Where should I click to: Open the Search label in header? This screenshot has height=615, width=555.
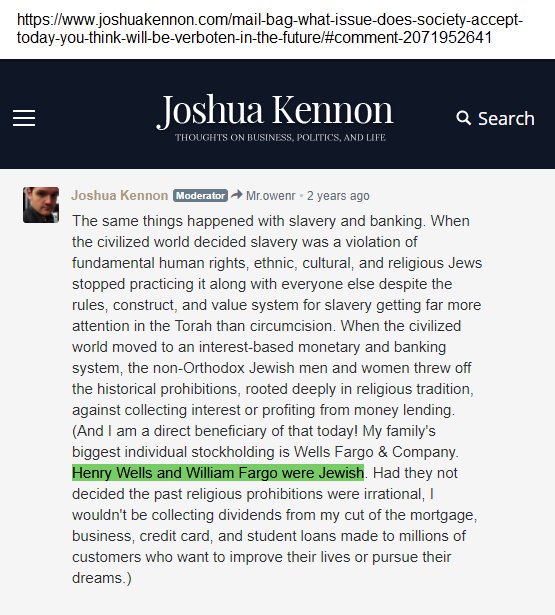click(506, 118)
